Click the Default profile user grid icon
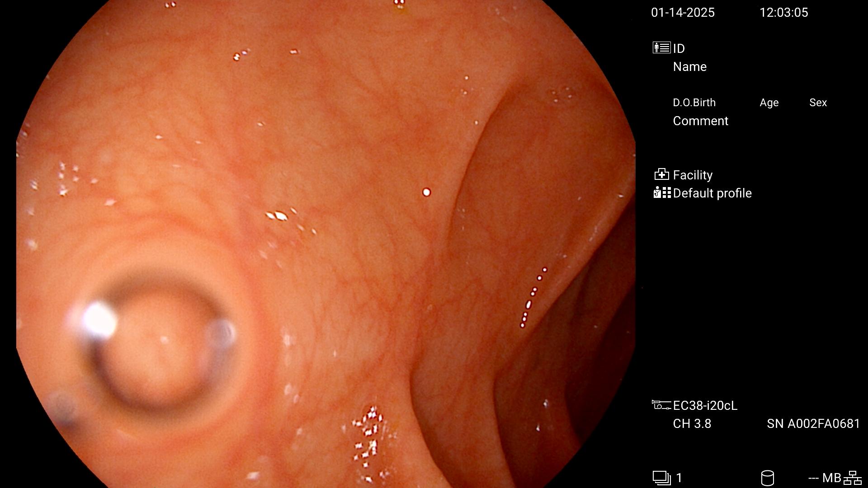The image size is (868, 488). pos(662,193)
